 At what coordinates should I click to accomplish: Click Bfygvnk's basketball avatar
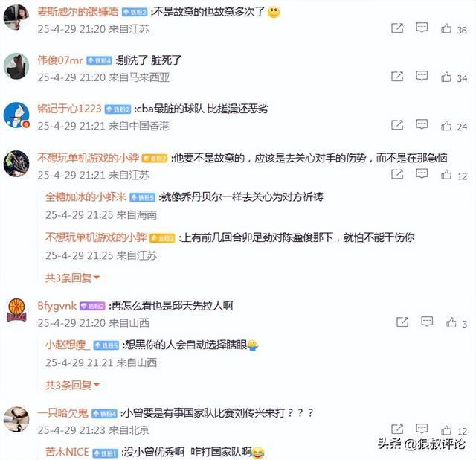(16, 310)
